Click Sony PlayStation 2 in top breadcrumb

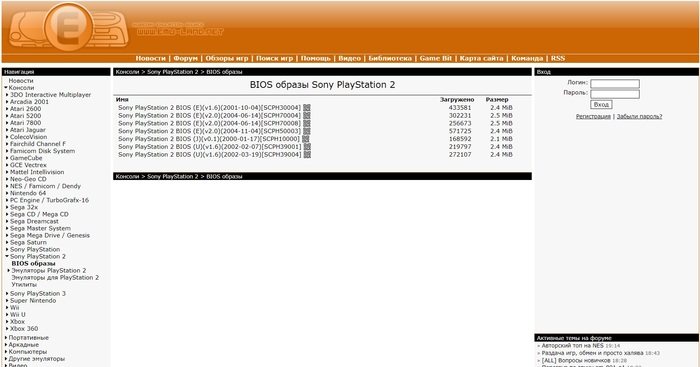(173, 72)
